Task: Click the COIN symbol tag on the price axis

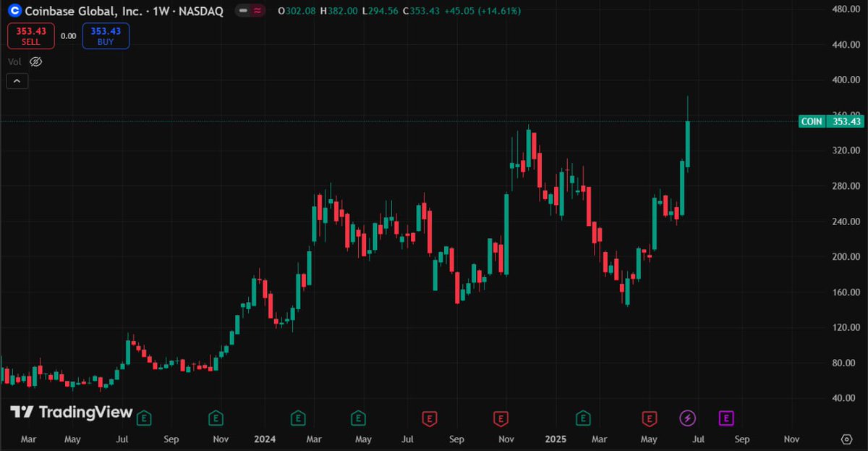Action: click(x=812, y=122)
